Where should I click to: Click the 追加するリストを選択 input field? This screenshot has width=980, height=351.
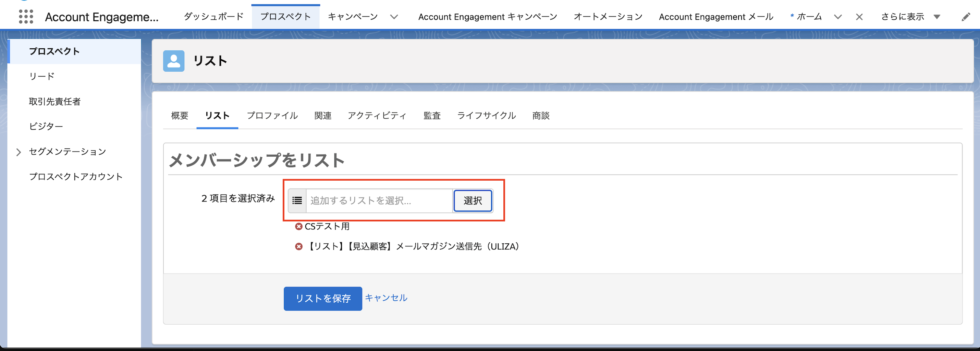(379, 200)
